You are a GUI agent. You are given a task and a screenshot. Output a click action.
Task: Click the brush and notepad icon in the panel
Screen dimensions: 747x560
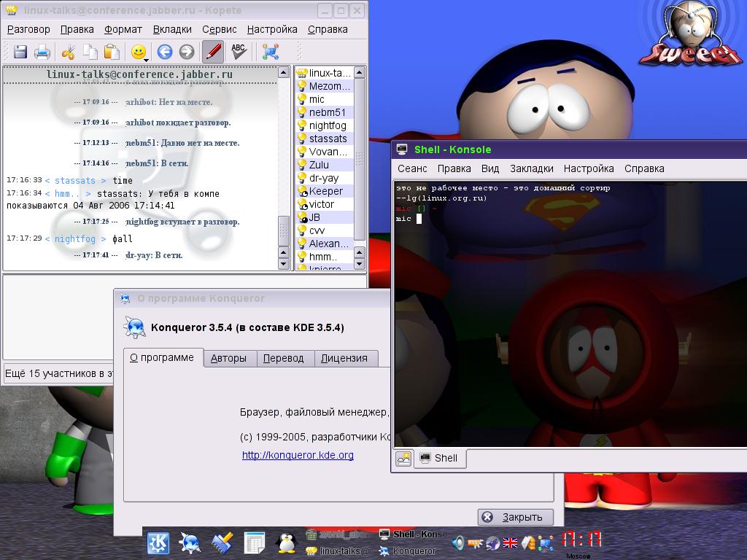pyautogui.click(x=222, y=542)
